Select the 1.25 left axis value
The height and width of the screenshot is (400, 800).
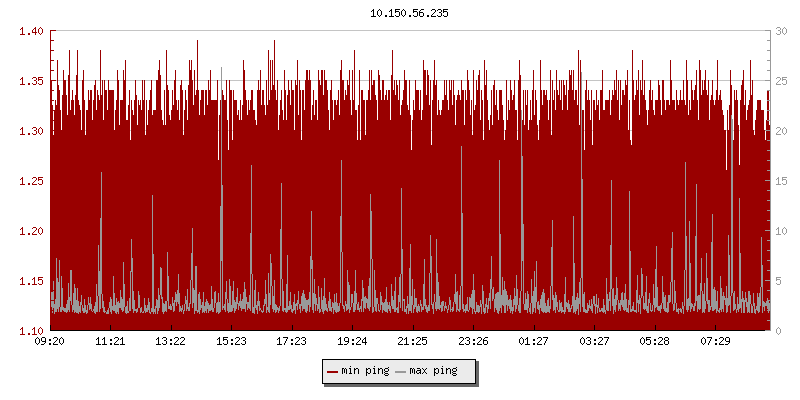(x=31, y=181)
